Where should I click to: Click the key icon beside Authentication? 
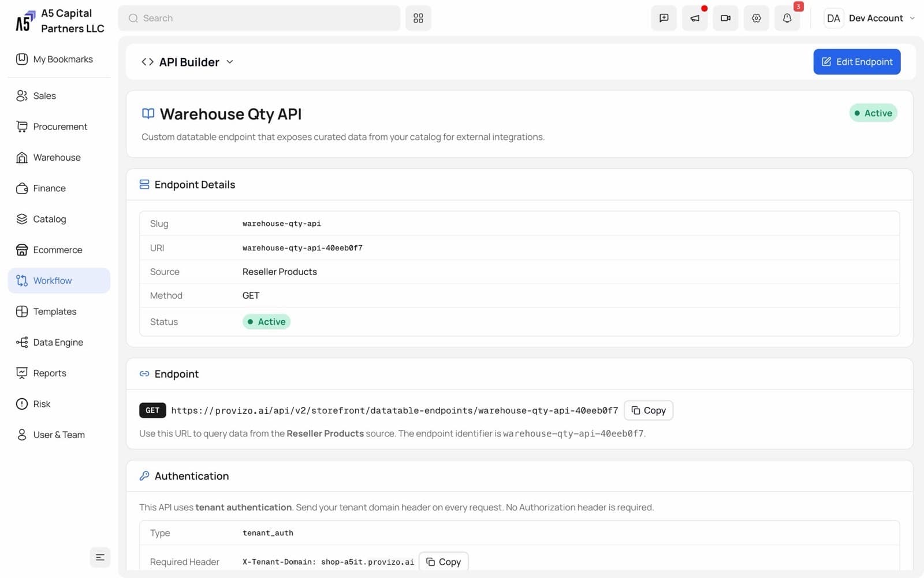pos(144,476)
